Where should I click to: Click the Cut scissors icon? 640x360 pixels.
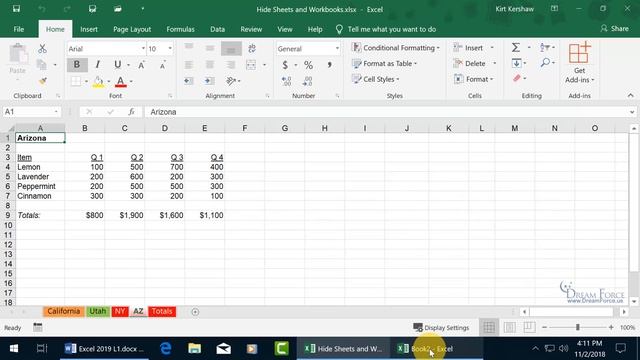pos(42,49)
